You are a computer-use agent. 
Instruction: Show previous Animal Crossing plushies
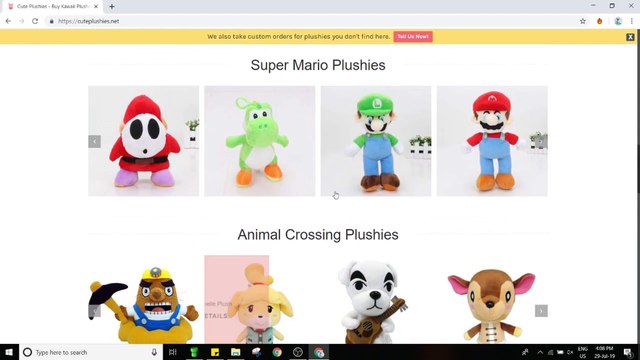coord(94,311)
